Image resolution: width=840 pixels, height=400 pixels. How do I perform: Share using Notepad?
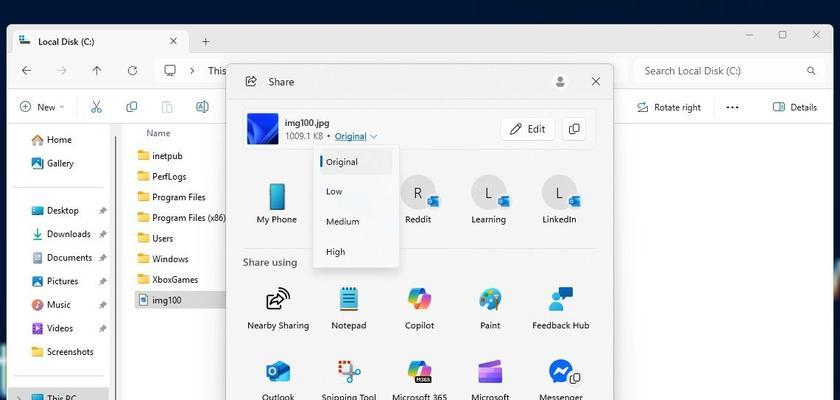349,308
